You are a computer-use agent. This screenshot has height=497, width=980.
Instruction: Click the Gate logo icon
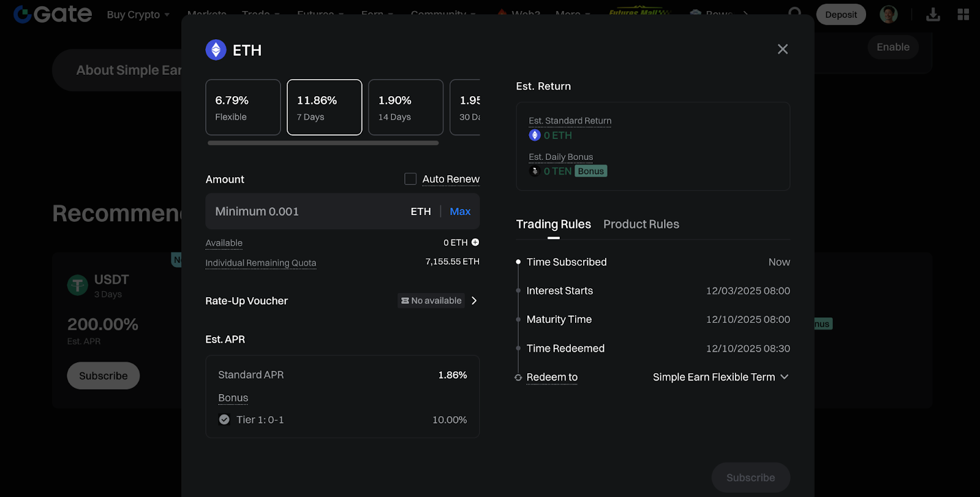tap(23, 14)
